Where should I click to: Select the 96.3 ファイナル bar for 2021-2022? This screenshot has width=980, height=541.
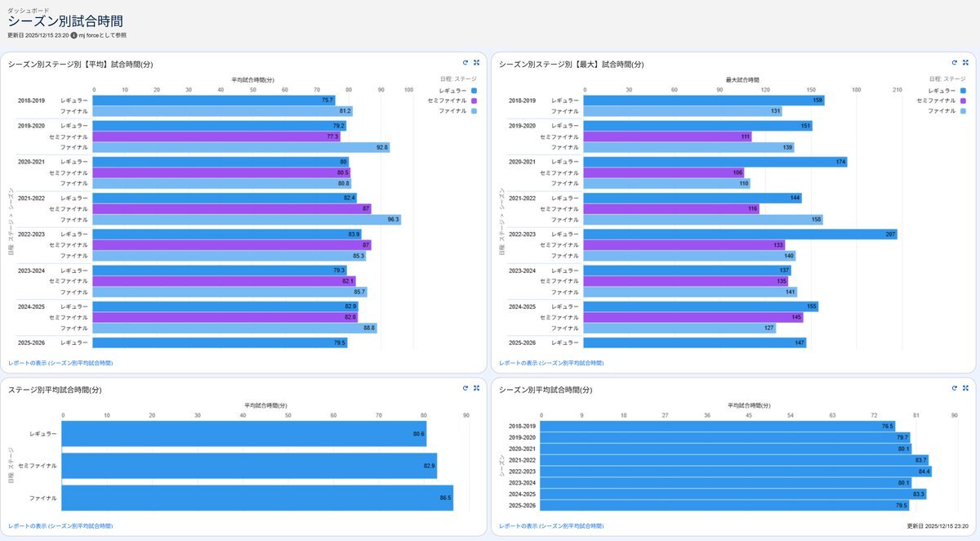coord(245,220)
